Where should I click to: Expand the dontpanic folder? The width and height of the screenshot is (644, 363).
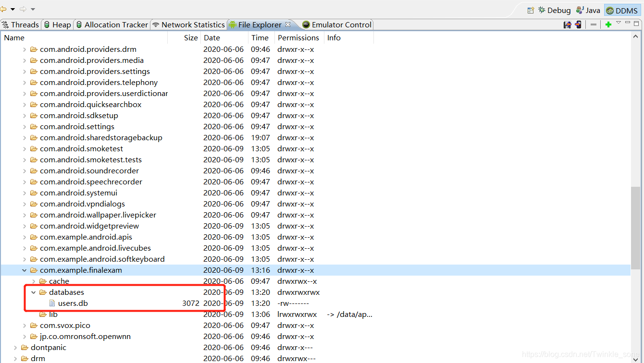tap(15, 348)
